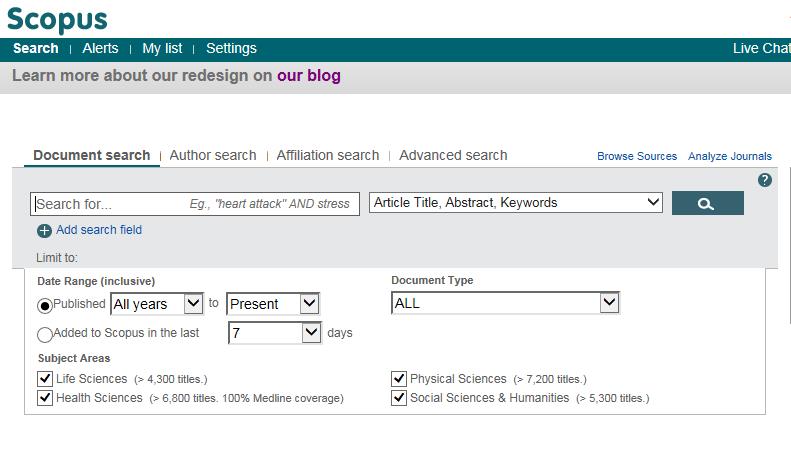
Task: Open the Present end date dropdown
Action: 273,304
